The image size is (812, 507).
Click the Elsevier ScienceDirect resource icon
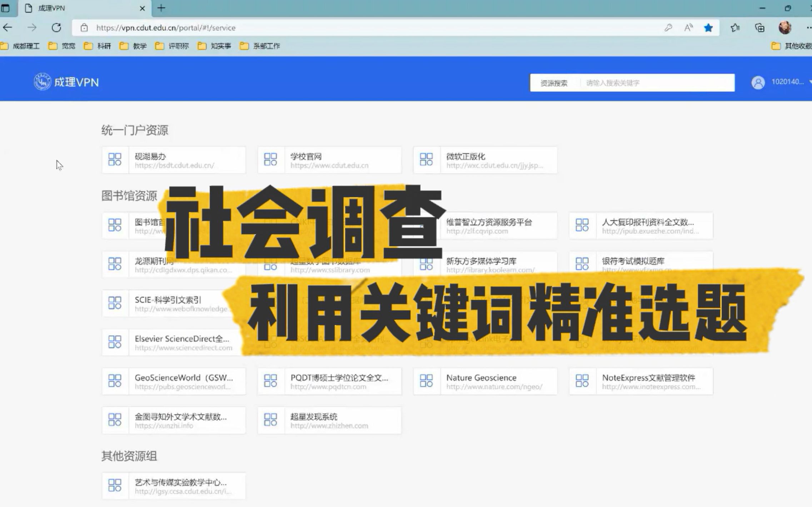[x=115, y=342]
